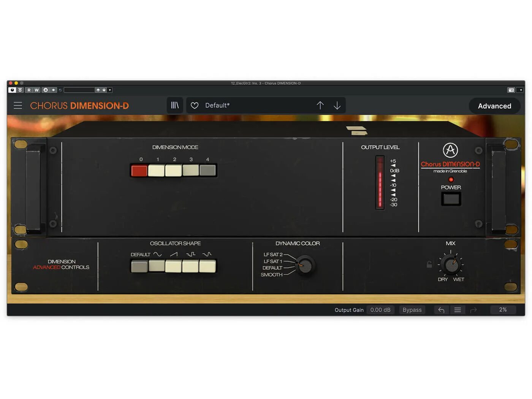The image size is (532, 399).
Task: Select ramp oscillator shape button
Action: (173, 266)
